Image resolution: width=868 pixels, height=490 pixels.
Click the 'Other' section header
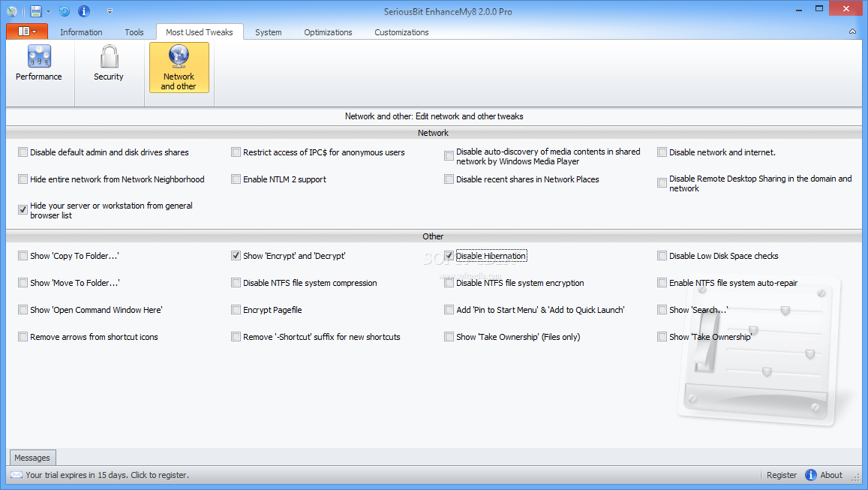coord(434,236)
